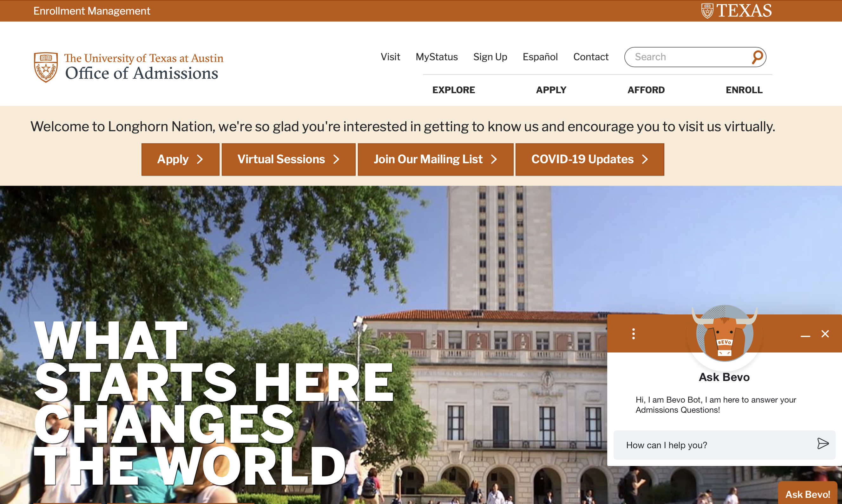Click the Bevo longhorn mascot avatar
Image resolution: width=842 pixels, height=504 pixels.
tap(724, 334)
